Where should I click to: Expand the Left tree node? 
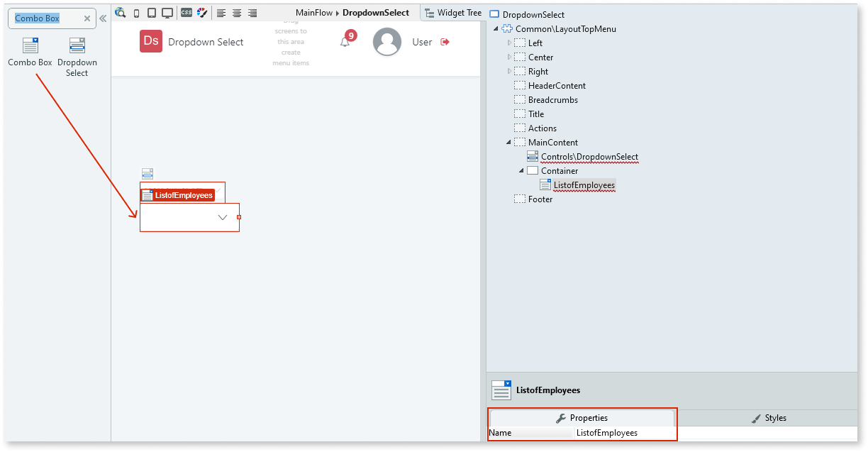point(508,43)
